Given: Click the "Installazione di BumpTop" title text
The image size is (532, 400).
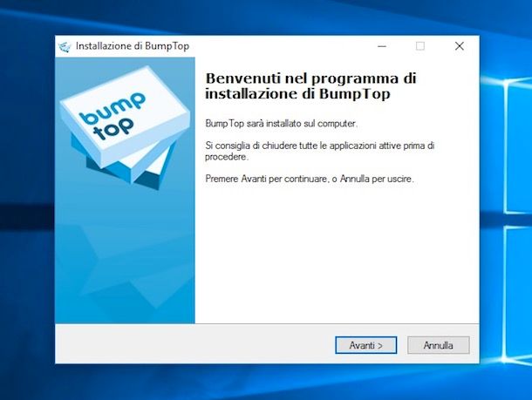Looking at the screenshot, I should 133,46.
